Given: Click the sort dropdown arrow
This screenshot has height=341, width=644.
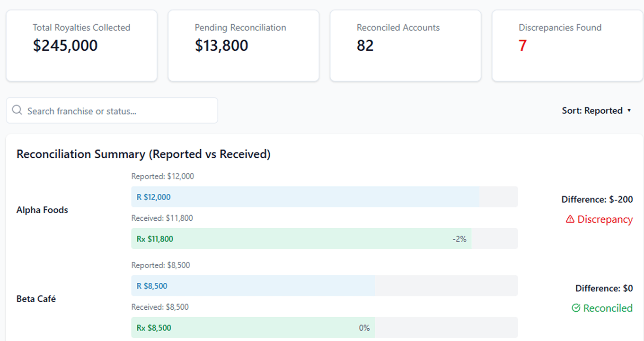Looking at the screenshot, I should (x=629, y=110).
